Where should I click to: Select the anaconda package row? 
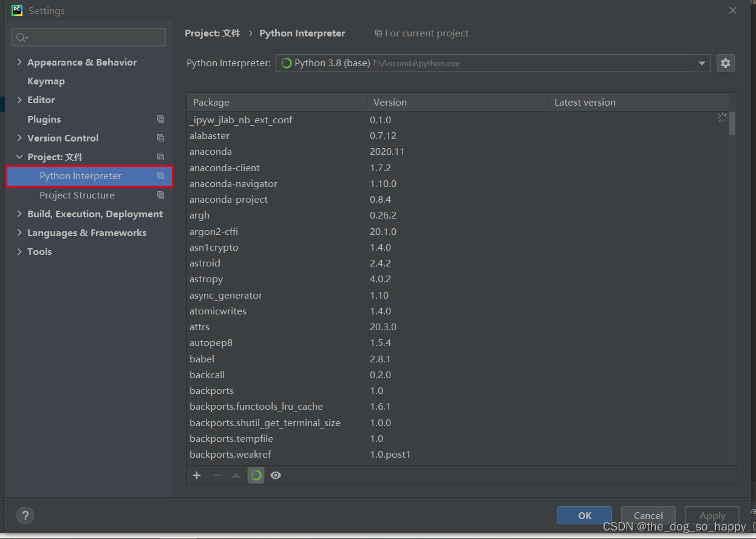point(458,152)
